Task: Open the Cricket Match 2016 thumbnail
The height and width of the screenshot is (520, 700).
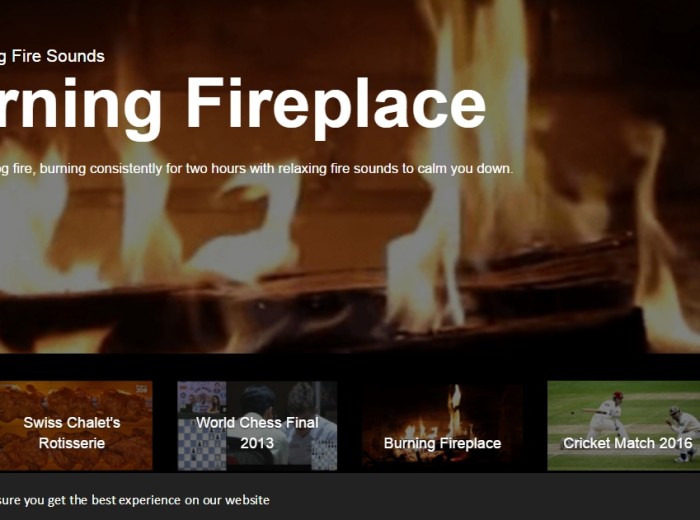Action: pos(624,426)
